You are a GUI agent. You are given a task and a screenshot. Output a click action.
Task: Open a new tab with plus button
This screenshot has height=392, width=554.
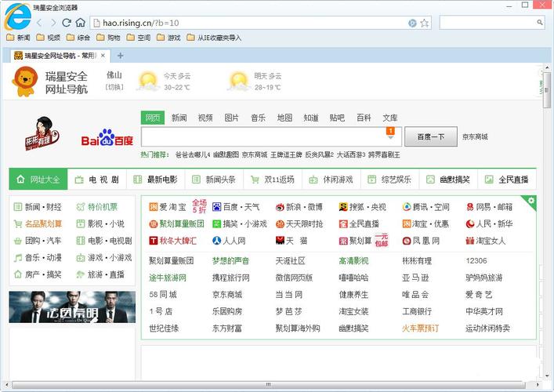[x=120, y=56]
